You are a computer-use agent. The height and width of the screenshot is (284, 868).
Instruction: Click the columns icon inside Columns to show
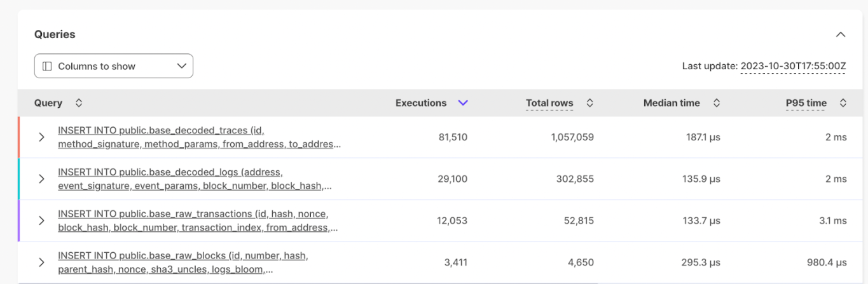click(x=47, y=66)
